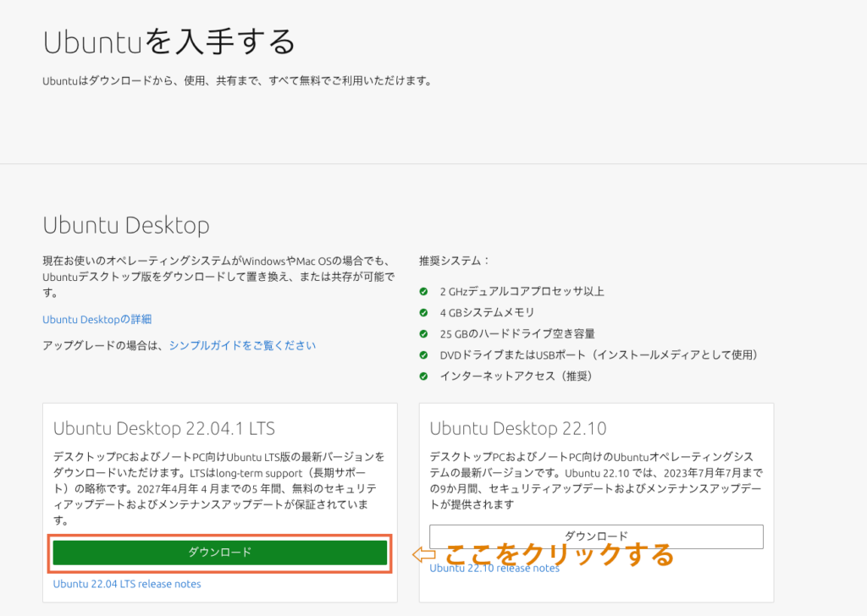Click the 22.10 description paragraph about 9か月間 updates

pos(596,481)
